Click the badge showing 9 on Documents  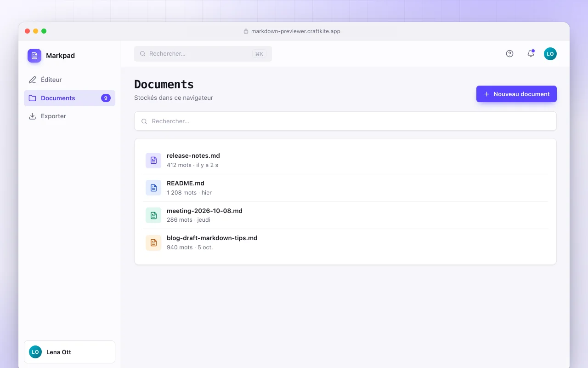106,98
